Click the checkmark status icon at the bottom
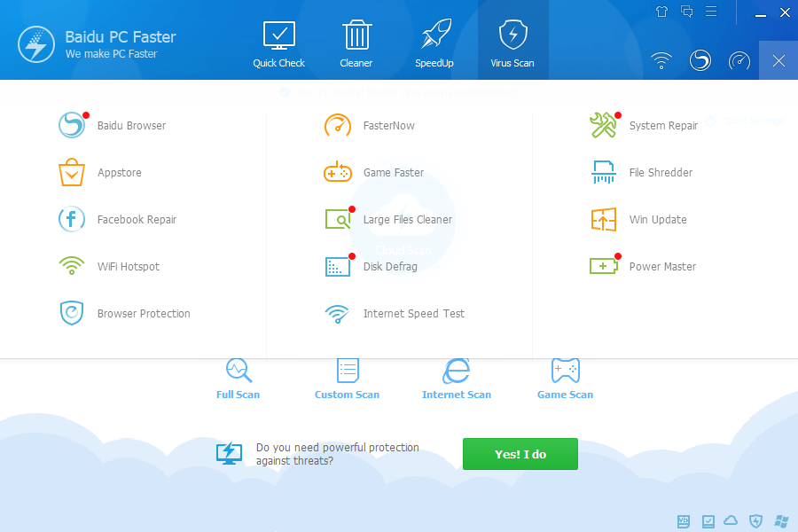The width and height of the screenshot is (798, 532). tap(708, 520)
